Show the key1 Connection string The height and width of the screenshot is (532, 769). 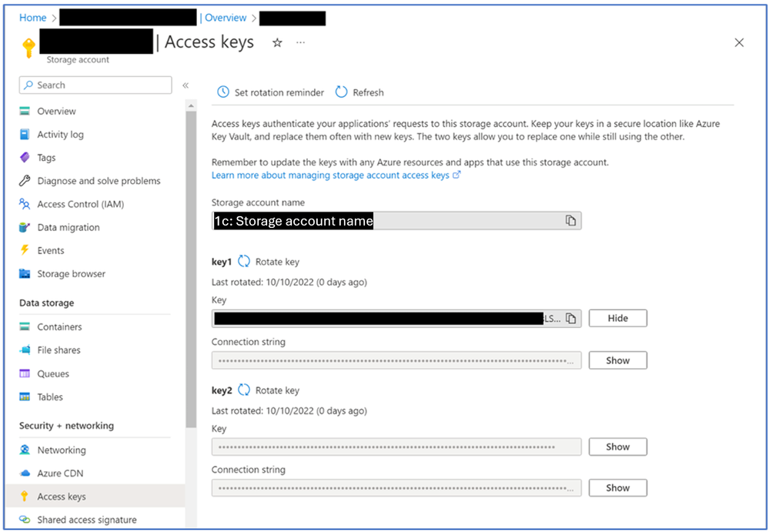617,360
